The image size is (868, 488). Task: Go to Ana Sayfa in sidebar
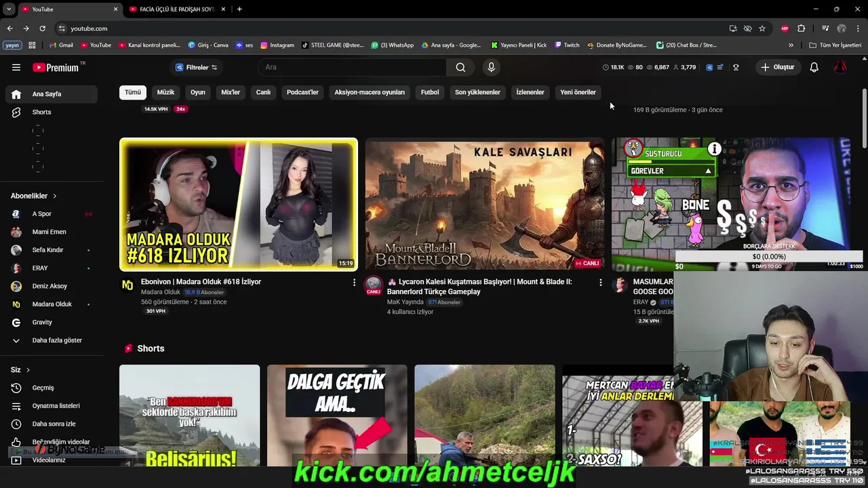(51, 94)
